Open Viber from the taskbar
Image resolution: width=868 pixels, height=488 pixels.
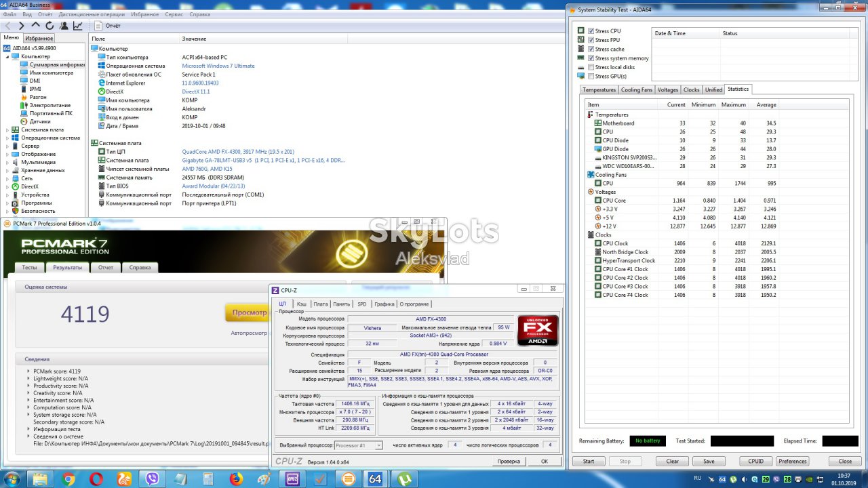[x=152, y=479]
